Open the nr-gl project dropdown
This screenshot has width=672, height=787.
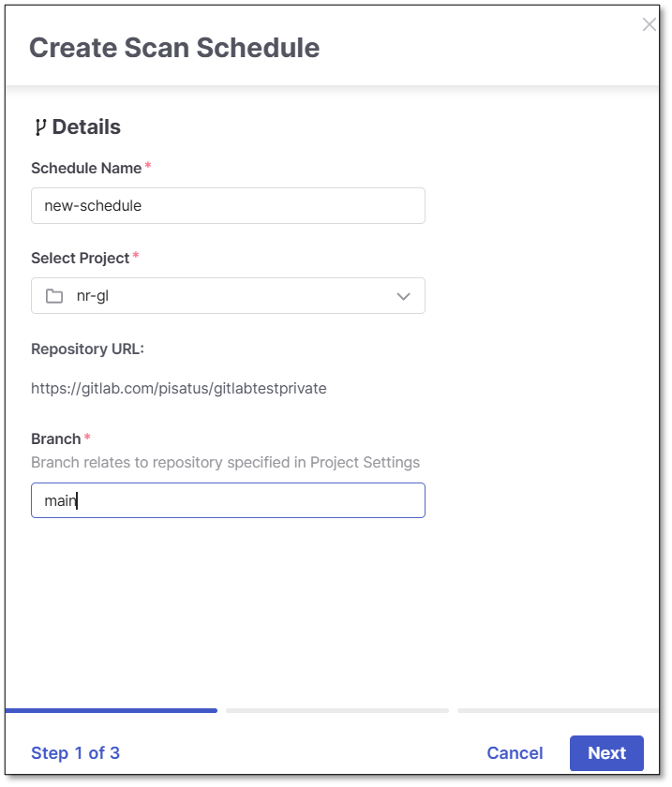[228, 296]
